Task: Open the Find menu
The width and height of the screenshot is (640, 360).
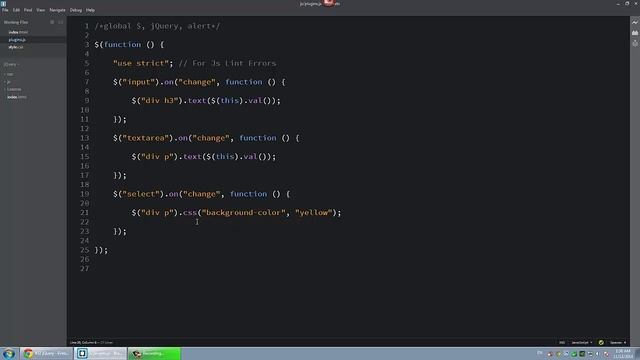Action: tap(28, 10)
